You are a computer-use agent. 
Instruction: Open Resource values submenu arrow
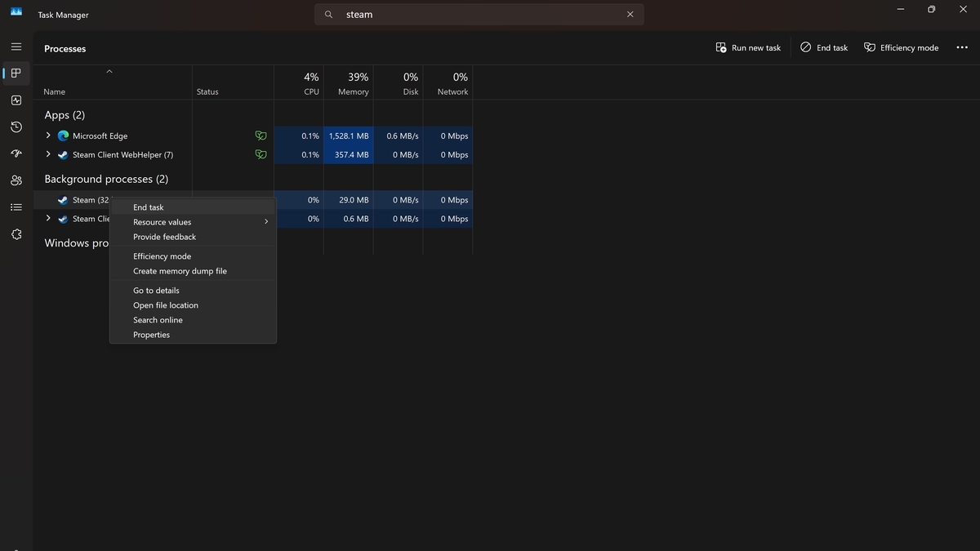pos(266,222)
